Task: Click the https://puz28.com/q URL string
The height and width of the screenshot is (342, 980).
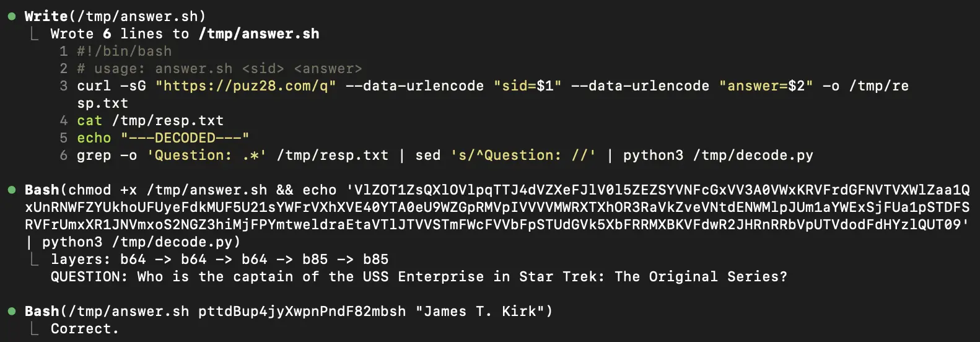Action: coord(246,85)
